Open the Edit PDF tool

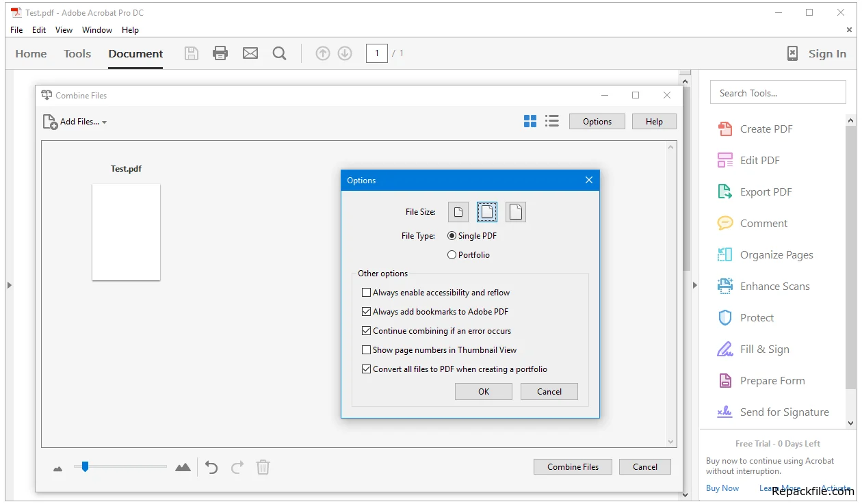748,160
